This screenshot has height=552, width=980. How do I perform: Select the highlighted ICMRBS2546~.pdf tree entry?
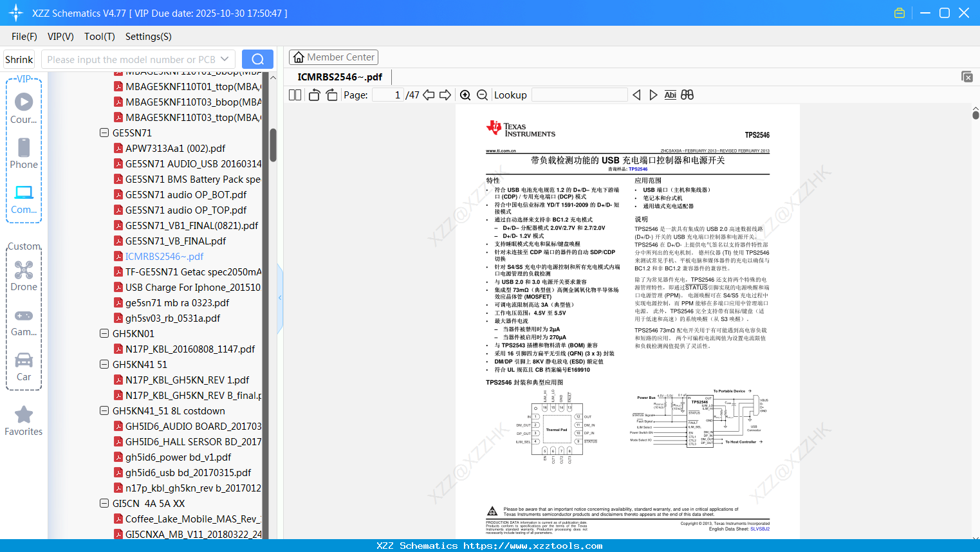point(164,256)
